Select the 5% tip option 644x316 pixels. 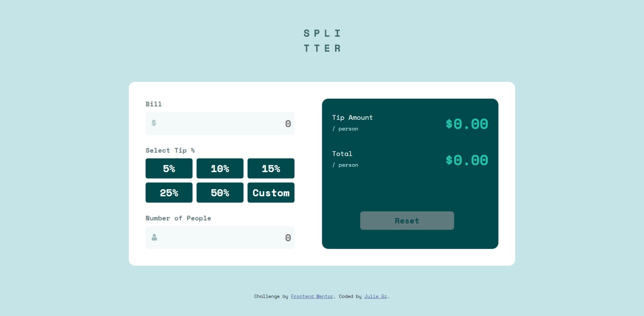(x=169, y=168)
